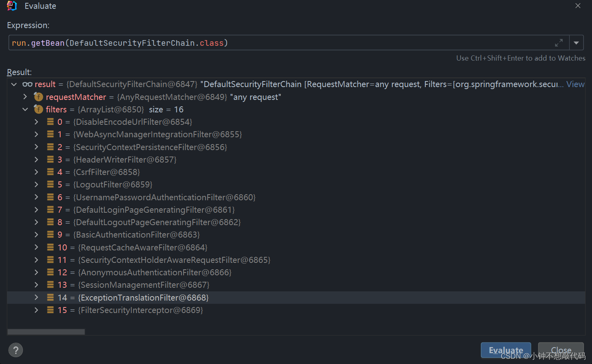Close the Evaluate dialog window
Image resolution: width=592 pixels, height=364 pixels.
point(578,6)
